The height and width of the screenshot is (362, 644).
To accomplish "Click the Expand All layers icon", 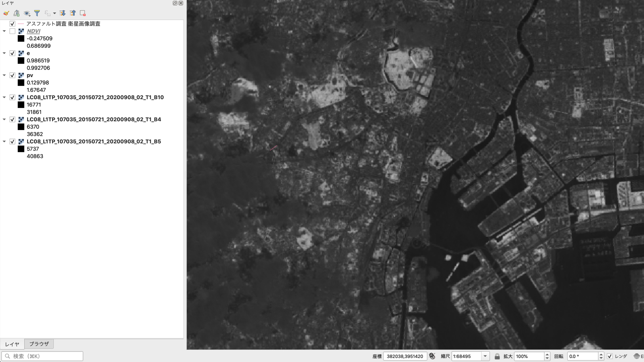I will (62, 13).
